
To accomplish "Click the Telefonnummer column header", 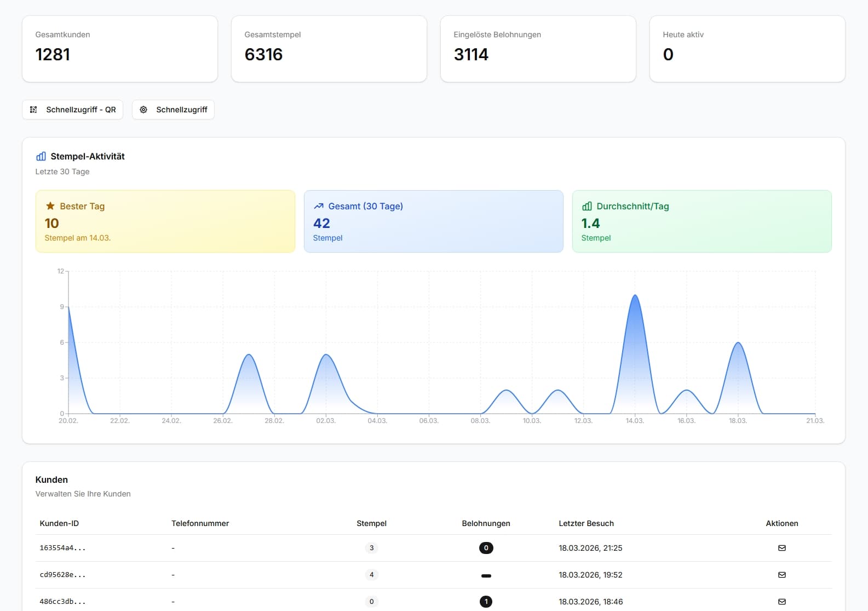I will tap(200, 523).
